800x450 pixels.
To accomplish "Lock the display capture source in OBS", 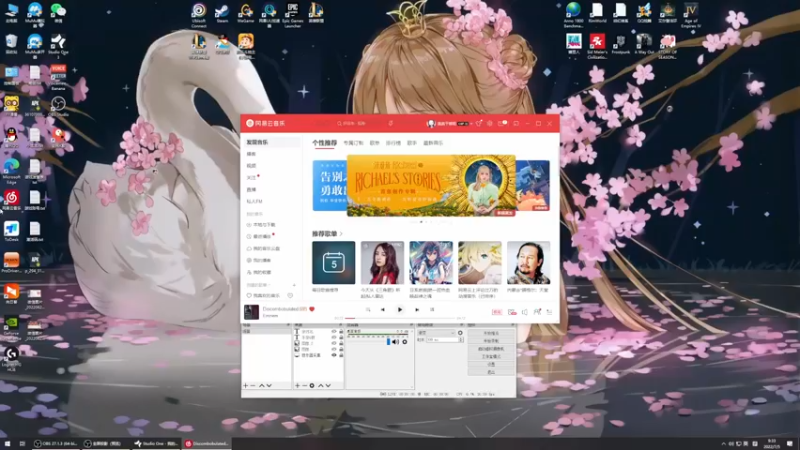I will click(x=341, y=355).
